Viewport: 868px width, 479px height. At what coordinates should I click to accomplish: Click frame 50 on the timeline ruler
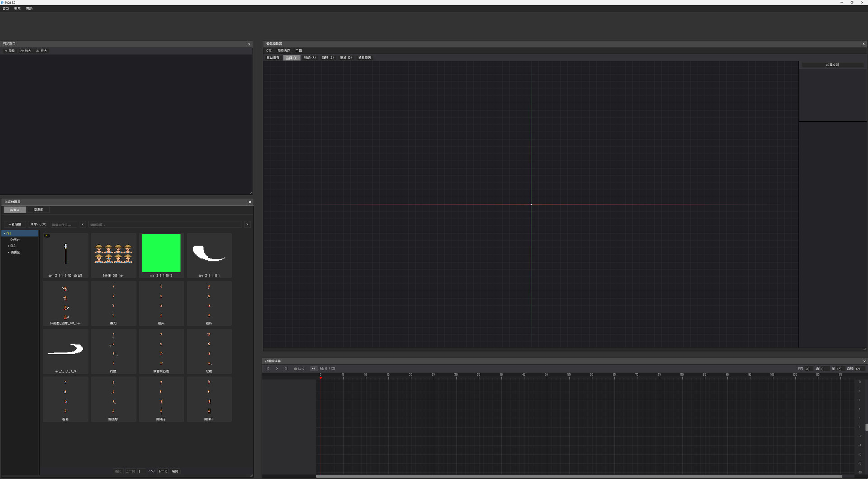click(x=546, y=375)
